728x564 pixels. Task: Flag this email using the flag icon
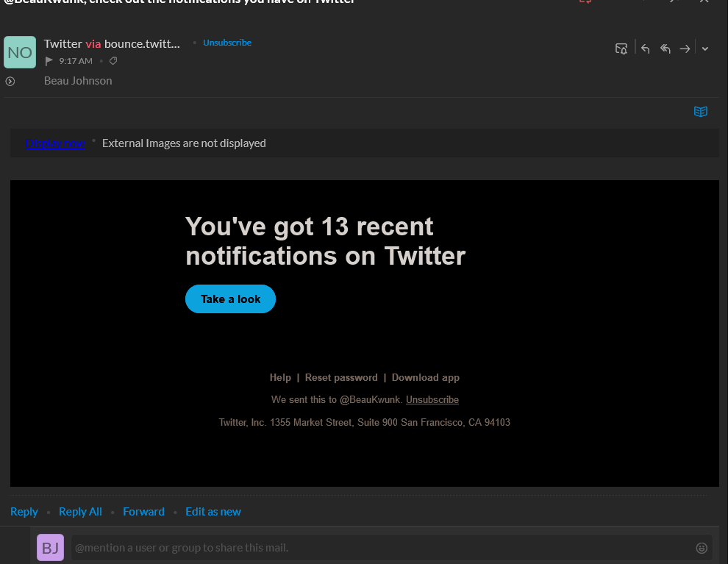[x=49, y=61]
